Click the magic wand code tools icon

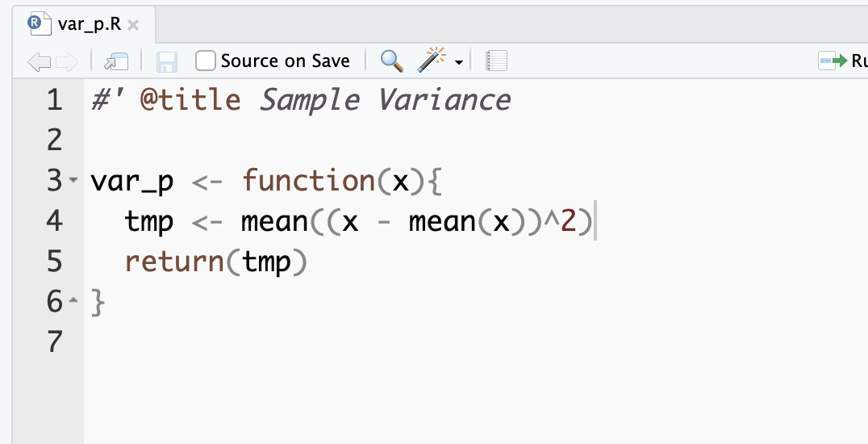[434, 61]
